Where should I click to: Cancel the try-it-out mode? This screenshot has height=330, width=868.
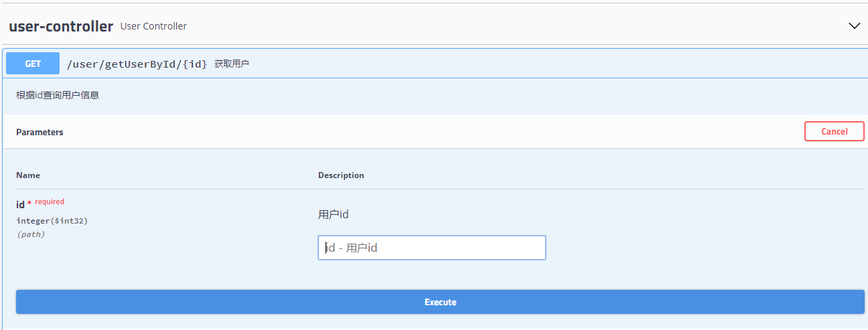coord(834,131)
